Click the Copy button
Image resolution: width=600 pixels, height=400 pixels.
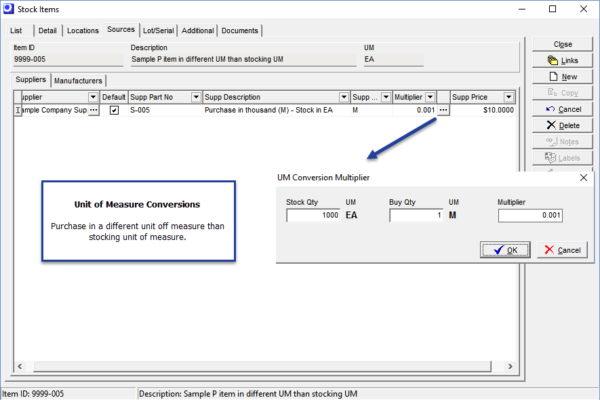pos(562,93)
